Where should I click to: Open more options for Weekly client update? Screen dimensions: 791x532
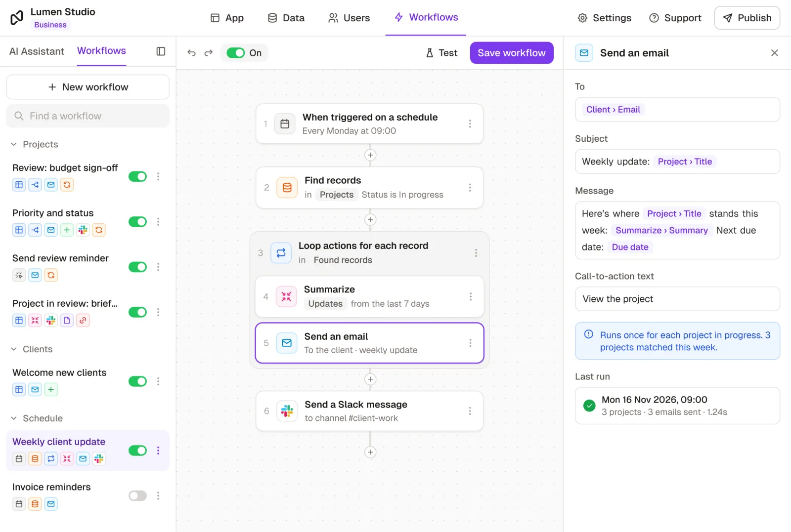pos(158,450)
